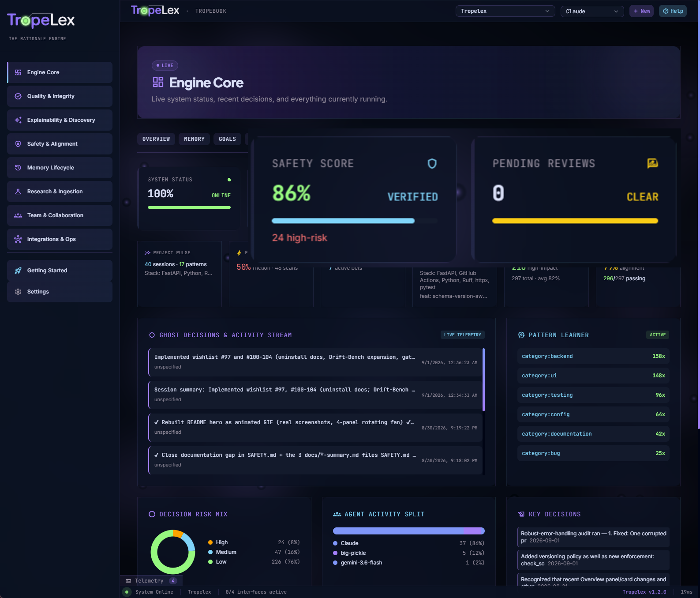
Task: Click the Safety & Alignment shield icon
Action: (18, 144)
